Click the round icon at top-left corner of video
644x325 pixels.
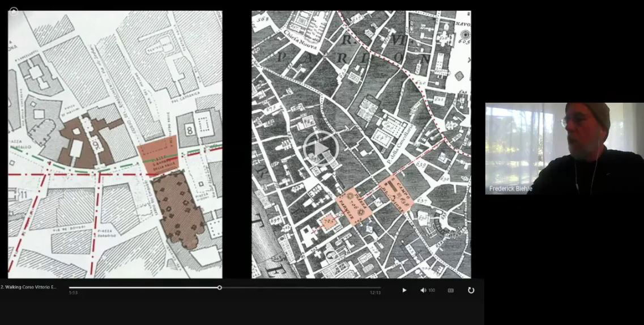(14, 11)
